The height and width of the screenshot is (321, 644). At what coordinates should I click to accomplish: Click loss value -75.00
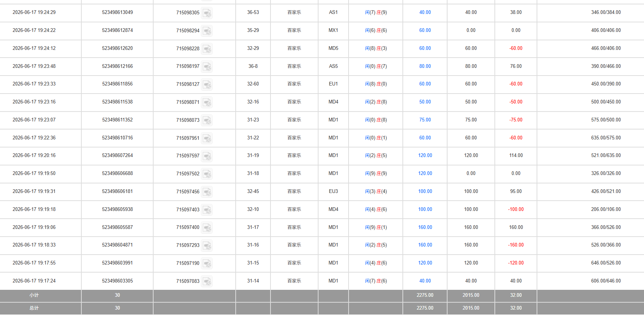(x=516, y=120)
